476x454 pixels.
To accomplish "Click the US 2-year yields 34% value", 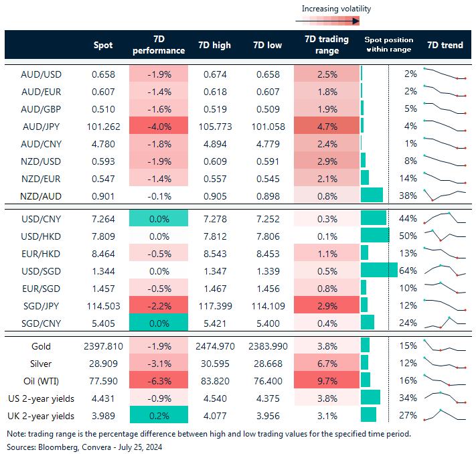I will (408, 398).
